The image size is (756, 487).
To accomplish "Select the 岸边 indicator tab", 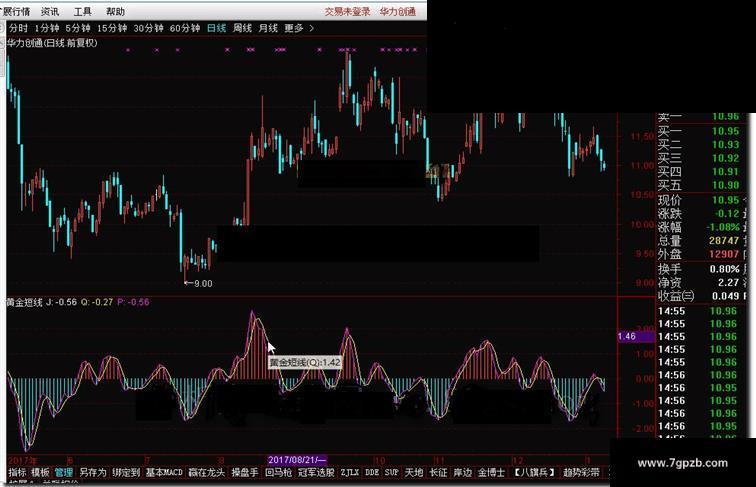I will pos(462,473).
